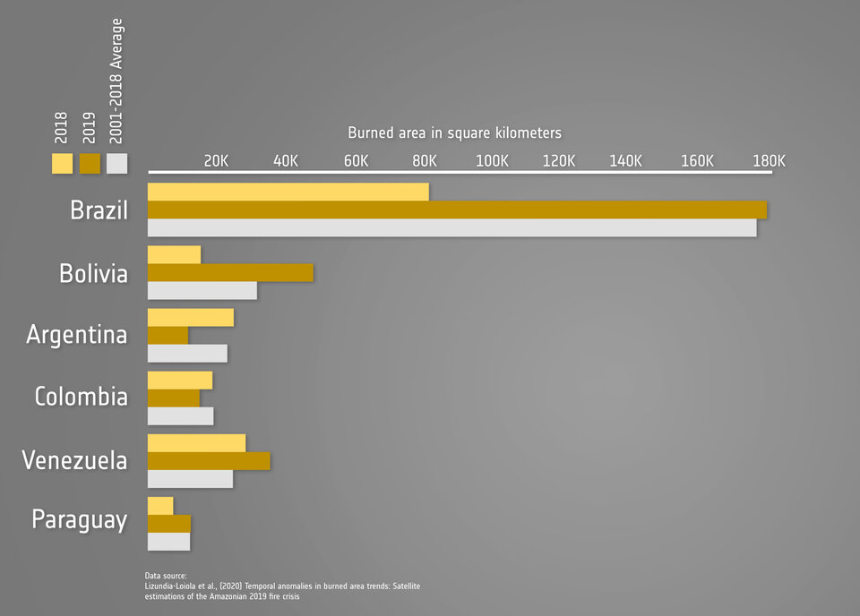Screen dimensions: 860x616
Task: Select the Colombia country label
Action: [81, 397]
